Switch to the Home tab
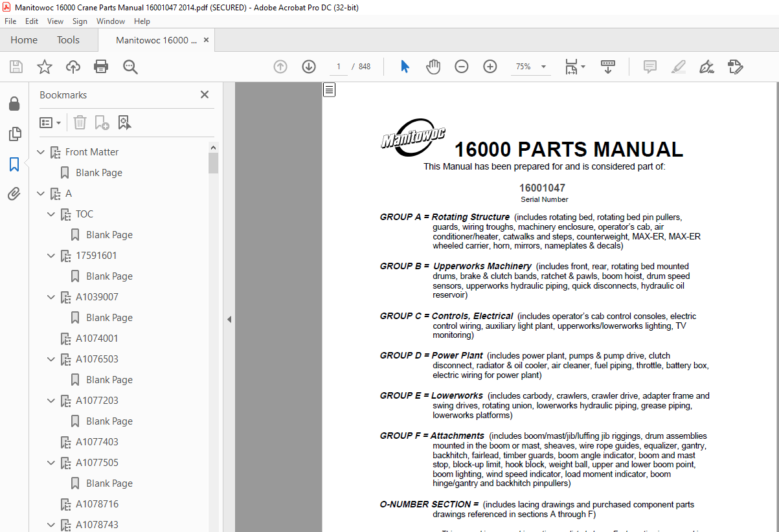Screen dimensions: 779x532 (x=24, y=40)
